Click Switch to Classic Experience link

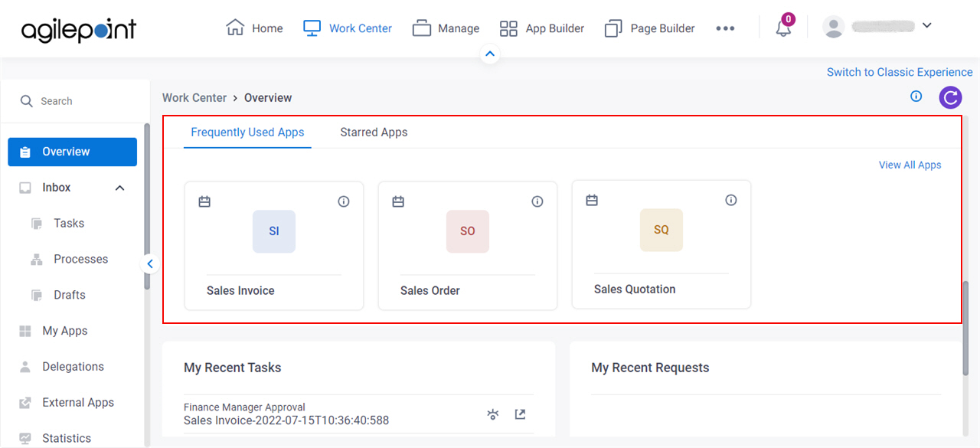point(900,72)
